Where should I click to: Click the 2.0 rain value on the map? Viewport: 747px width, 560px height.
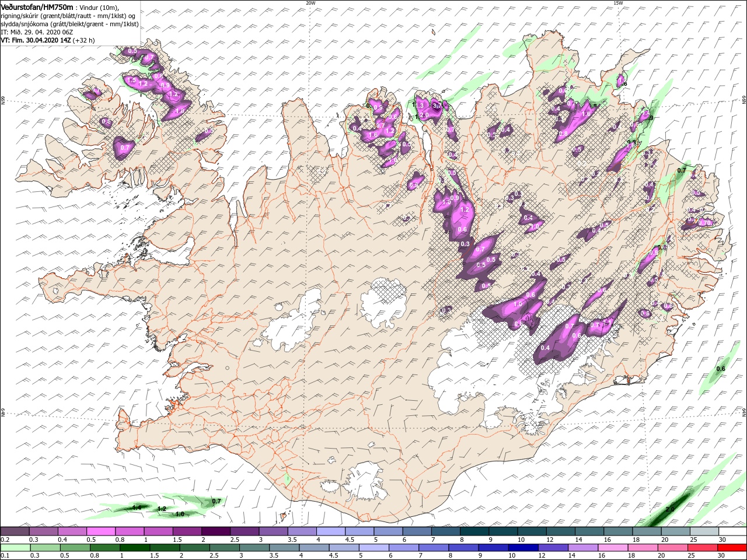[670, 509]
